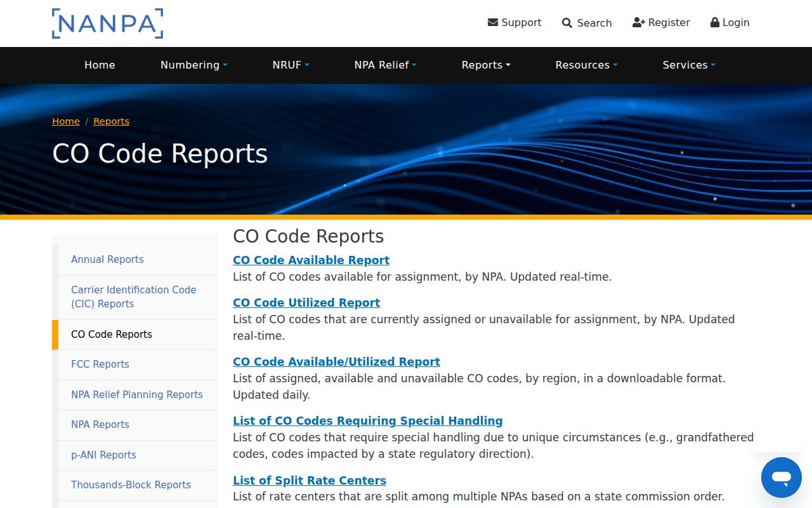This screenshot has width=812, height=508.
Task: Click the 'grandfathered codes' description text
Action: pyautogui.click(x=494, y=446)
